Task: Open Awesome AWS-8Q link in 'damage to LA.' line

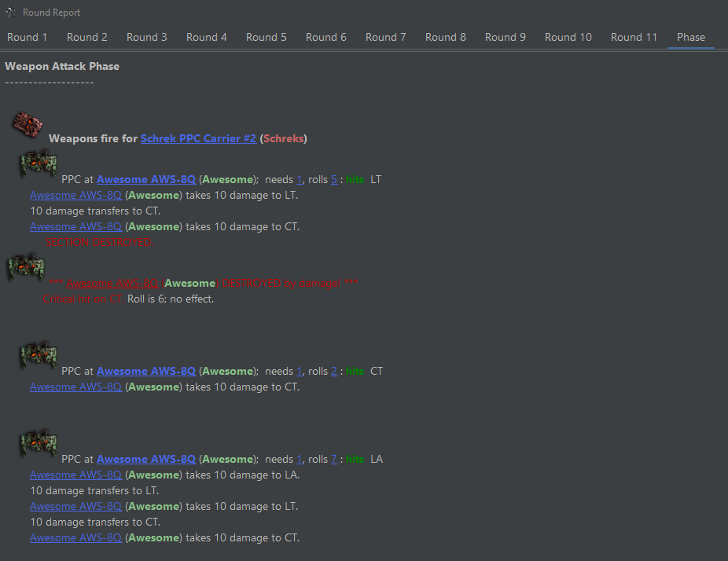Action: coord(75,475)
